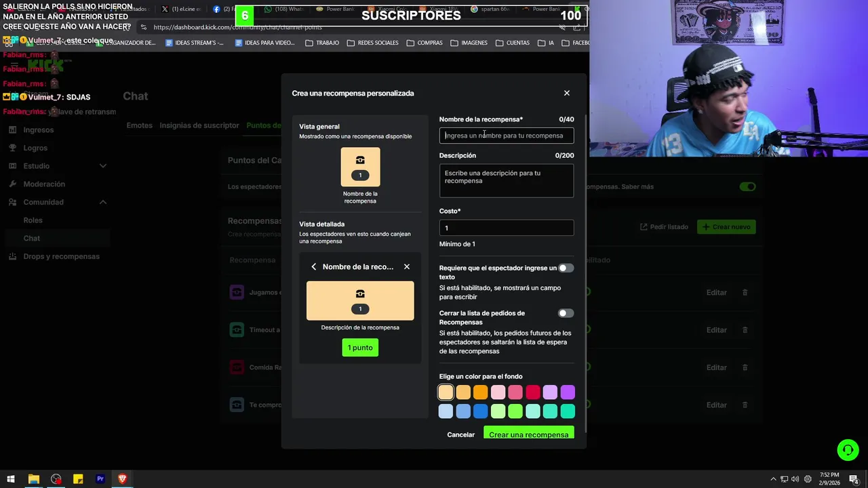Switch to the Insignias de suscriptor tab
The image size is (868, 488).
pos(199,125)
